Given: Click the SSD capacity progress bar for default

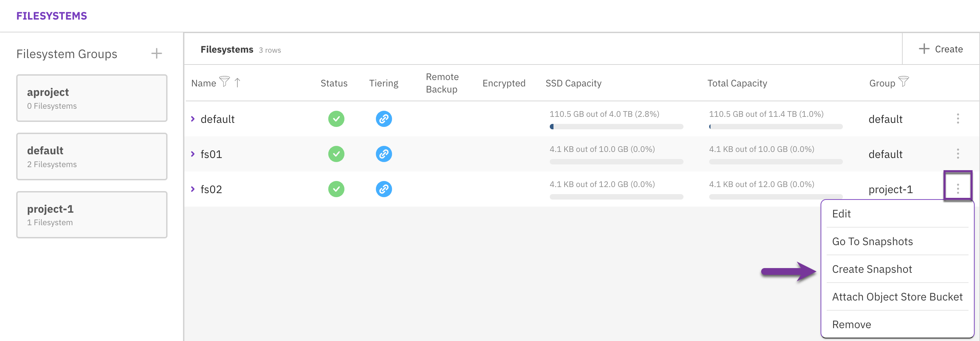Looking at the screenshot, I should (616, 127).
